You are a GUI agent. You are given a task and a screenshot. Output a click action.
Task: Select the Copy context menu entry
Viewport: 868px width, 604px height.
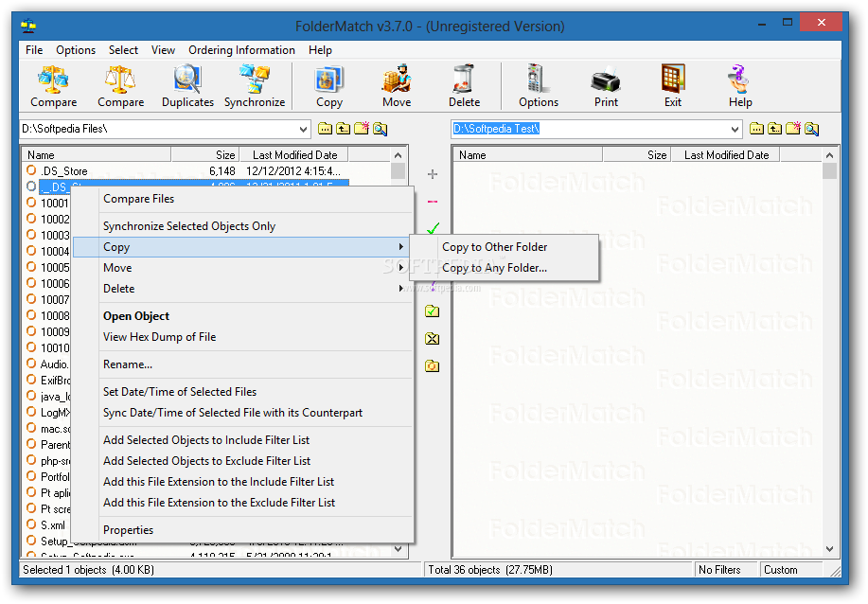tap(241, 247)
